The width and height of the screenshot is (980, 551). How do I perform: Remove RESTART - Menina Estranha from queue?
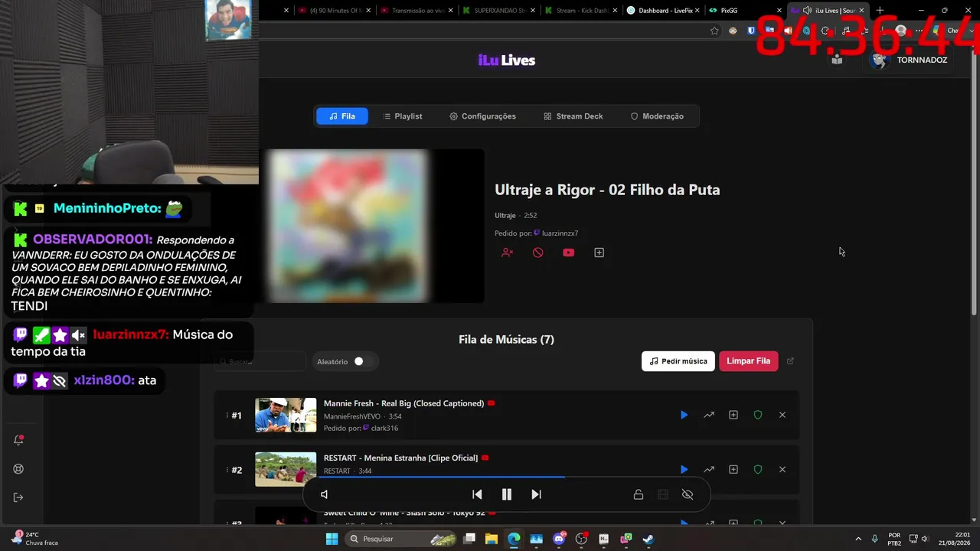click(x=782, y=469)
